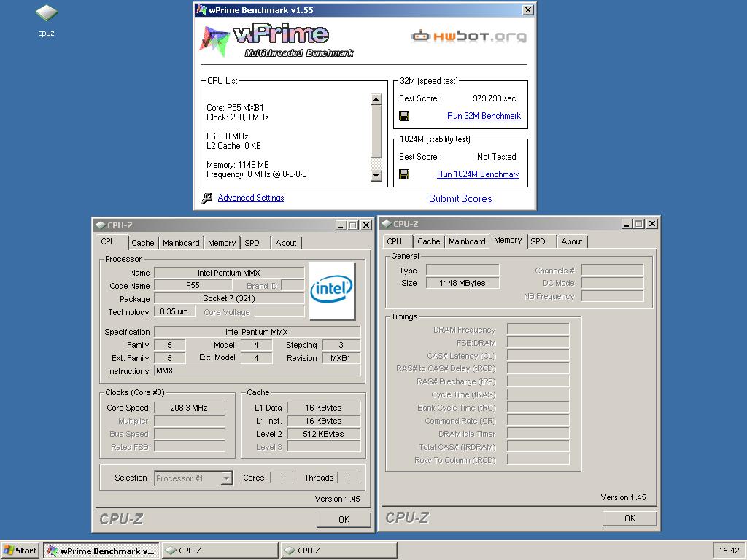The height and width of the screenshot is (560, 747).
Task: Click wPrime title bar app icon
Action: [201, 10]
